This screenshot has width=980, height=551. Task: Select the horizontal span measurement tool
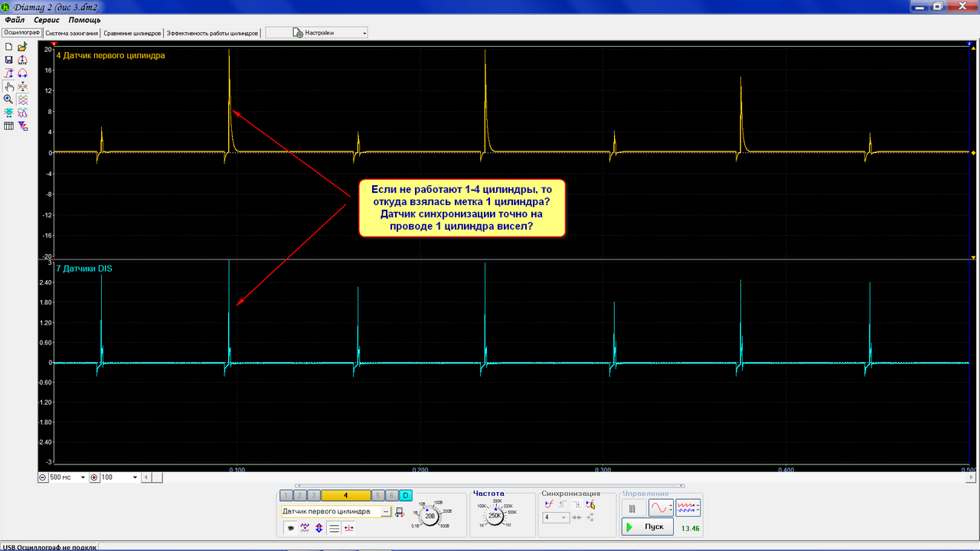22,73
